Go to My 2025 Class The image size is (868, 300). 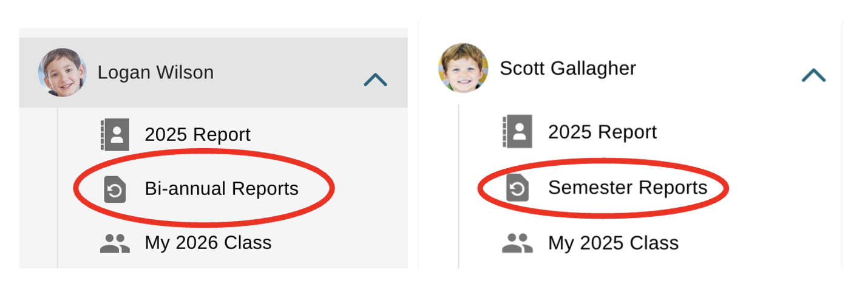pos(613,243)
